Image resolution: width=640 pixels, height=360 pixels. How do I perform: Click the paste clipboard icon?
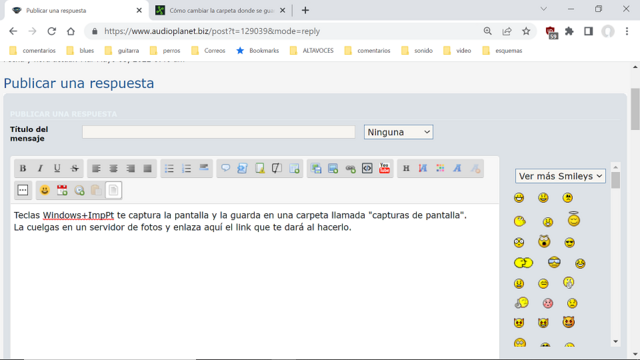point(96,190)
